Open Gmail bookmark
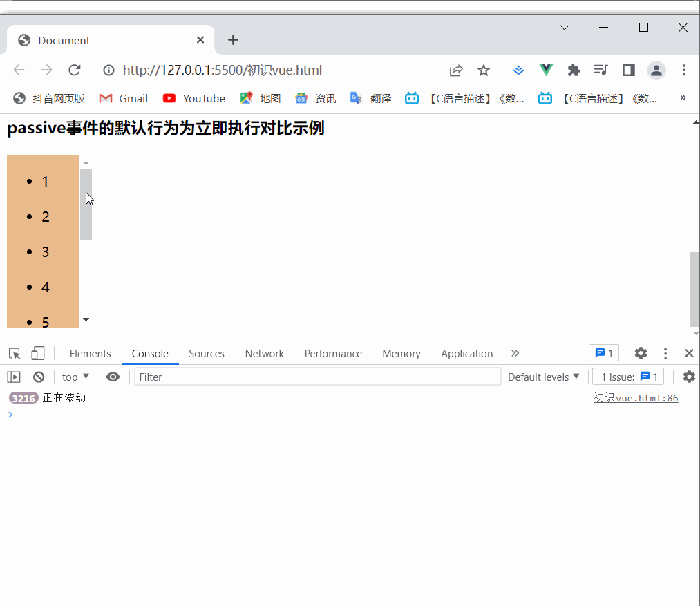Screen dimensions: 700x606 click(x=123, y=98)
